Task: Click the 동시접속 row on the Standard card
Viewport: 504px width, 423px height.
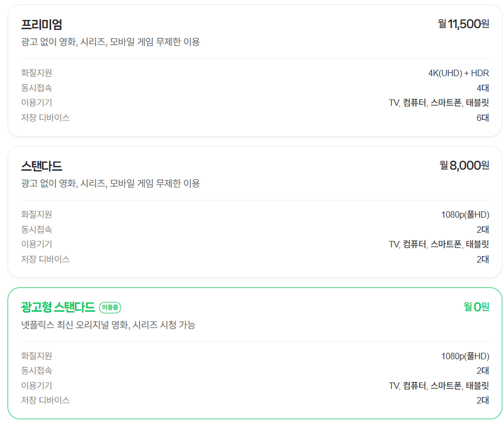Action: click(x=252, y=229)
